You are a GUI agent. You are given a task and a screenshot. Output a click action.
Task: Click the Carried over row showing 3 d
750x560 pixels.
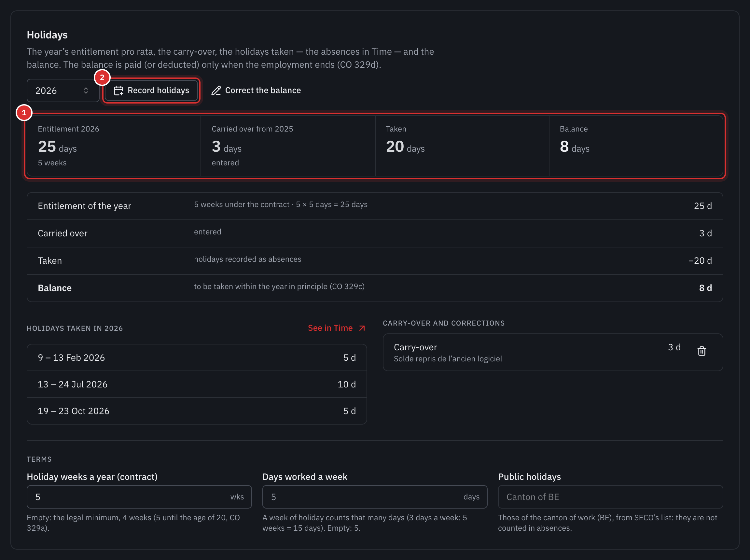374,233
